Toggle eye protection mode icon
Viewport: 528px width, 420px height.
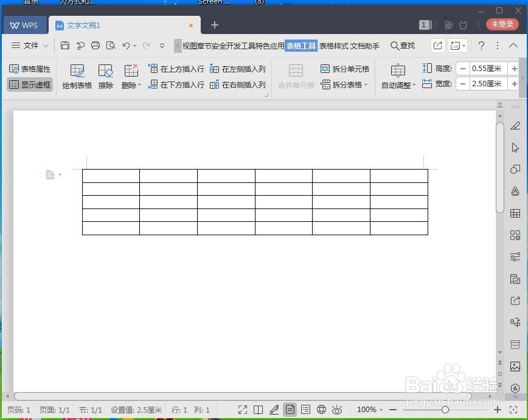pos(337,410)
